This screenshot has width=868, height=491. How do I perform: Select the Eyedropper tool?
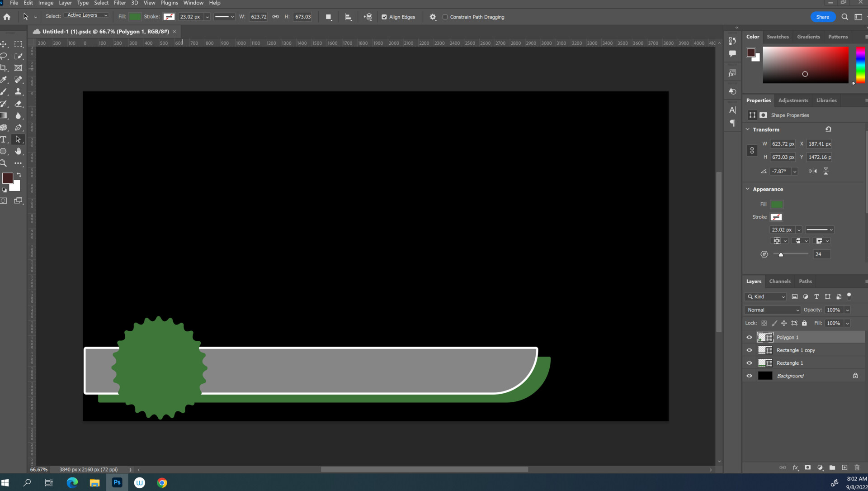(4, 80)
